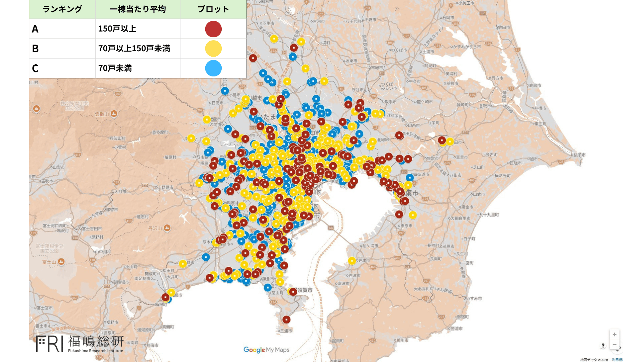This screenshot has width=644, height=362.
Task: Select the red marker near 三浦市
Action: coord(286,319)
